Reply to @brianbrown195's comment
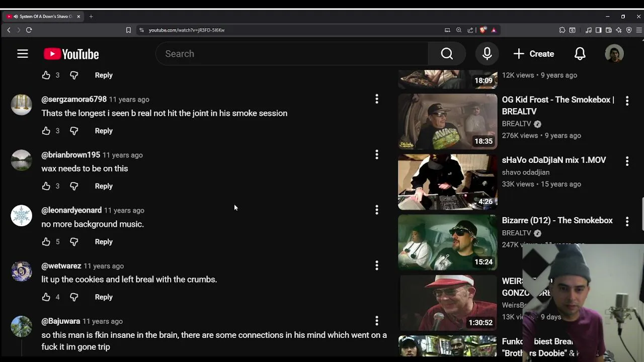 point(104,186)
